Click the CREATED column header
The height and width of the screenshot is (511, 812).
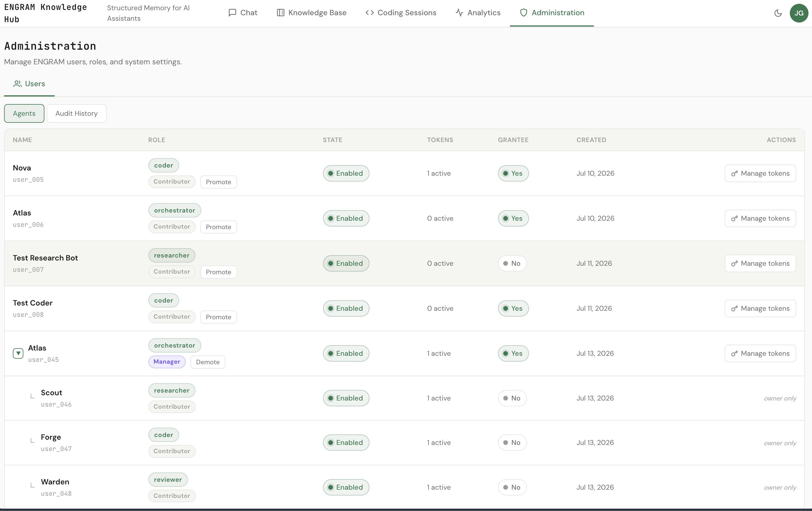click(591, 140)
